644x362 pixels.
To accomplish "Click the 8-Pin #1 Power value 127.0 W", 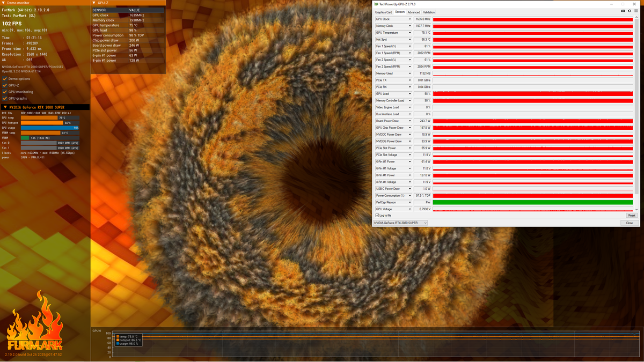I will pyautogui.click(x=423, y=175).
